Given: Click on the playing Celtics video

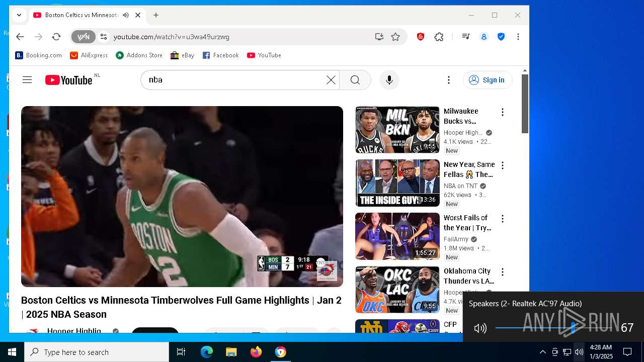Looking at the screenshot, I should (182, 197).
